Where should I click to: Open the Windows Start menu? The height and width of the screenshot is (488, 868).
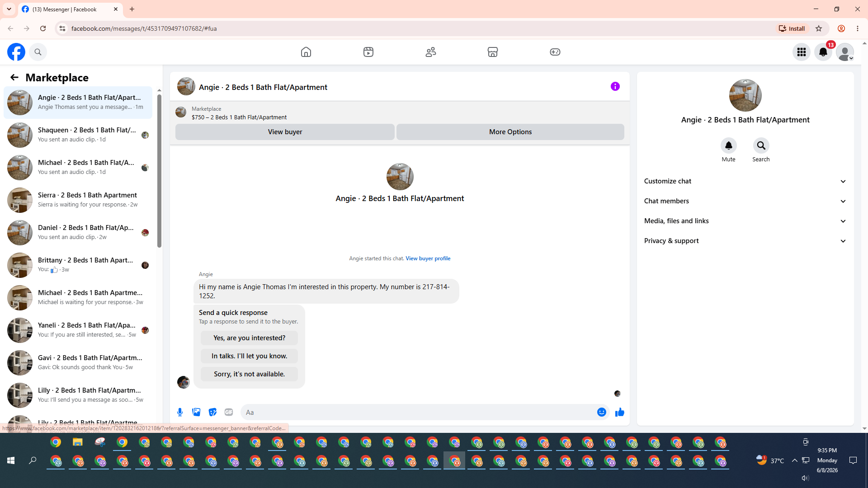(x=11, y=460)
